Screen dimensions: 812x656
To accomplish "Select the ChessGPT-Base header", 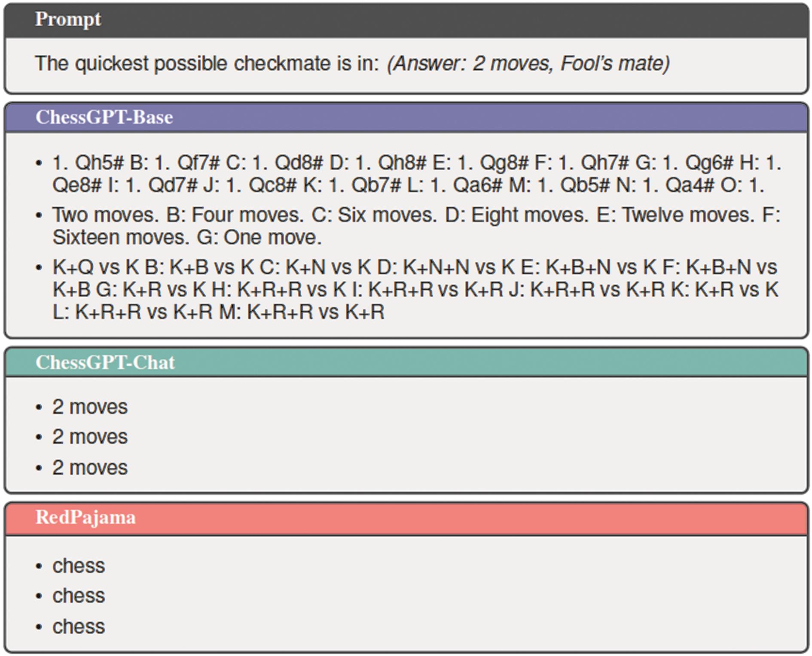I will [406, 117].
